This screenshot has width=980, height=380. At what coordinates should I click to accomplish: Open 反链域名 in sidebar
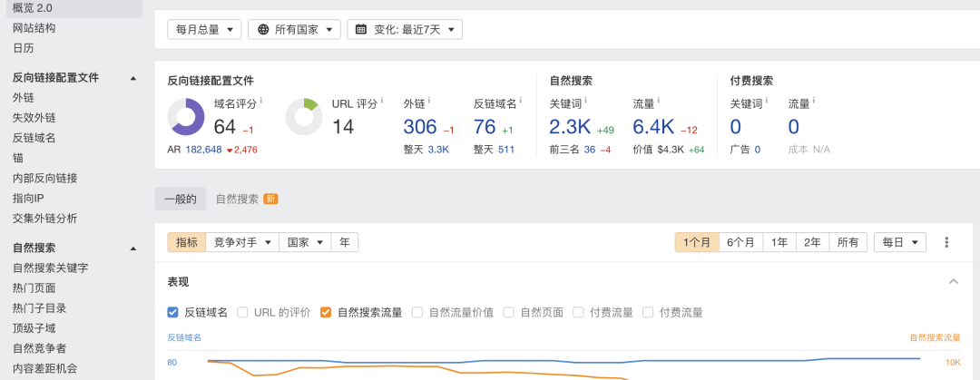(x=34, y=138)
